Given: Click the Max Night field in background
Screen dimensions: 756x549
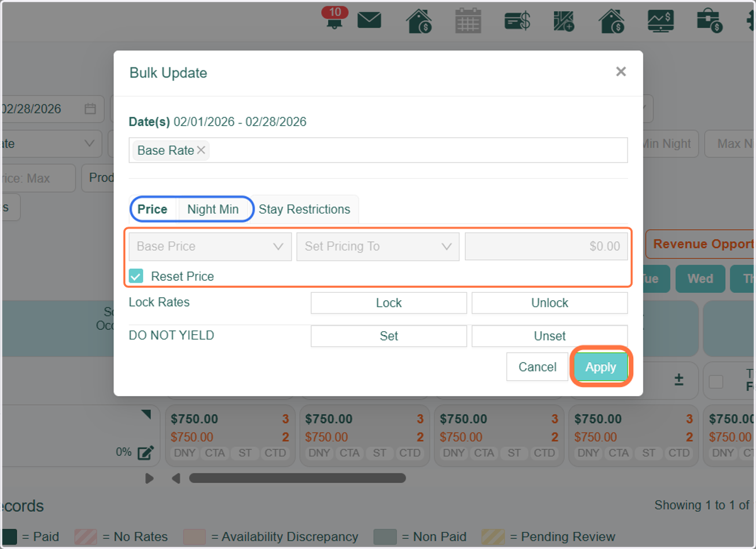Looking at the screenshot, I should coord(730,144).
